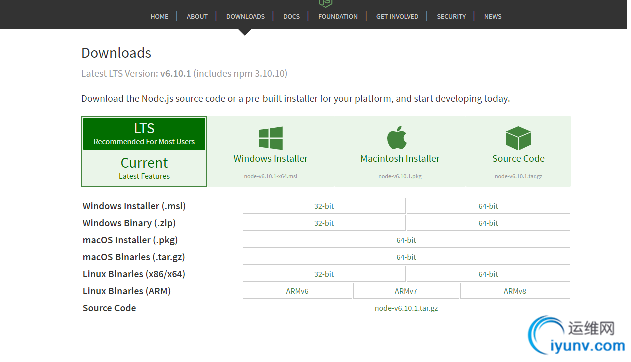Click the macOS Binaries (.tar.gz) row label
631x362 pixels.
[134, 257]
